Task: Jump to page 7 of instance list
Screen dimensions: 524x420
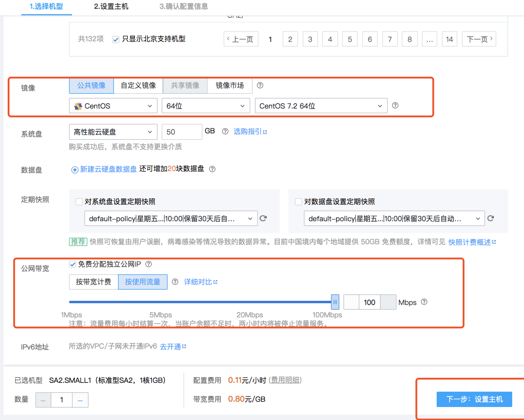Action: point(390,39)
